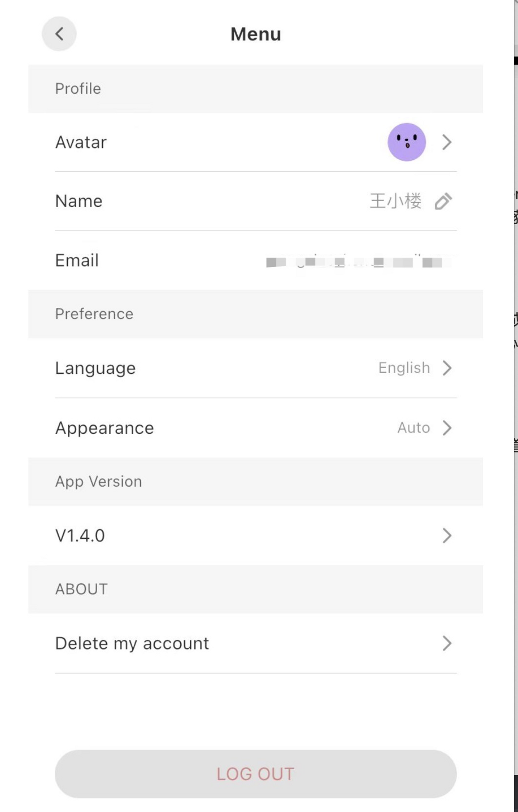The width and height of the screenshot is (518, 812).
Task: Click the chevron beside V1.4.0
Action: pos(447,536)
